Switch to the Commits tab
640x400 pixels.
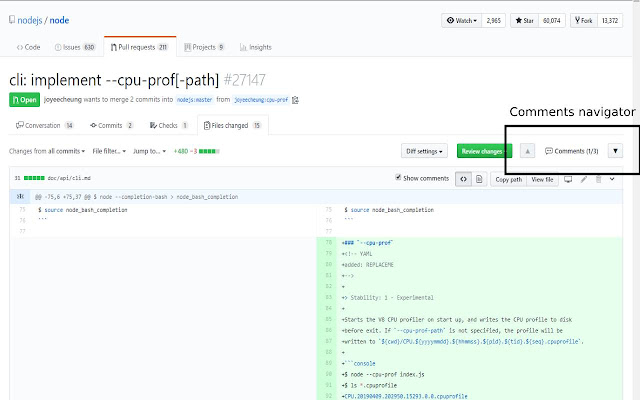[x=111, y=125]
